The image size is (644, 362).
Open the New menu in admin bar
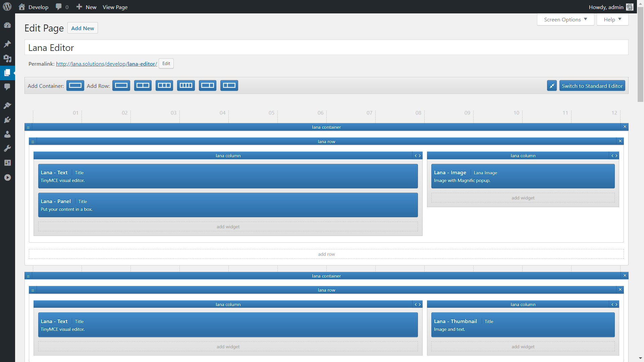[x=87, y=7]
